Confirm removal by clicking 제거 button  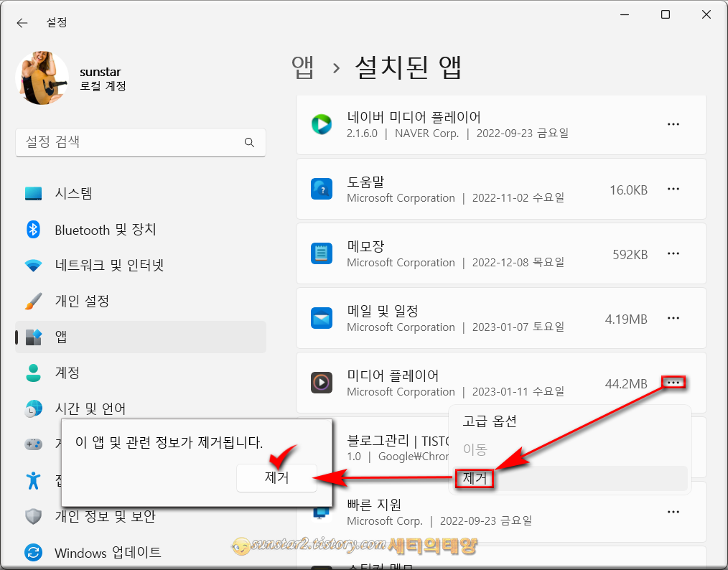276,478
